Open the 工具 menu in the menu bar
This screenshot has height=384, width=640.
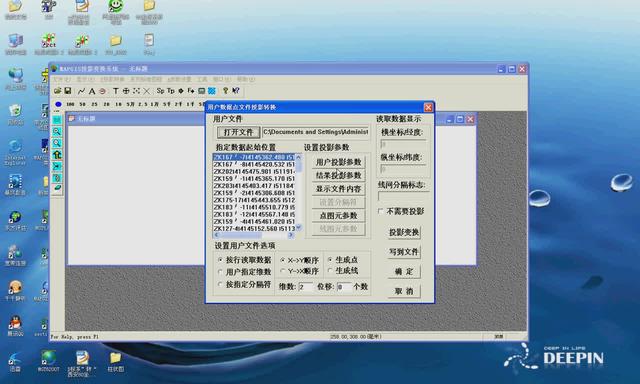(x=202, y=79)
